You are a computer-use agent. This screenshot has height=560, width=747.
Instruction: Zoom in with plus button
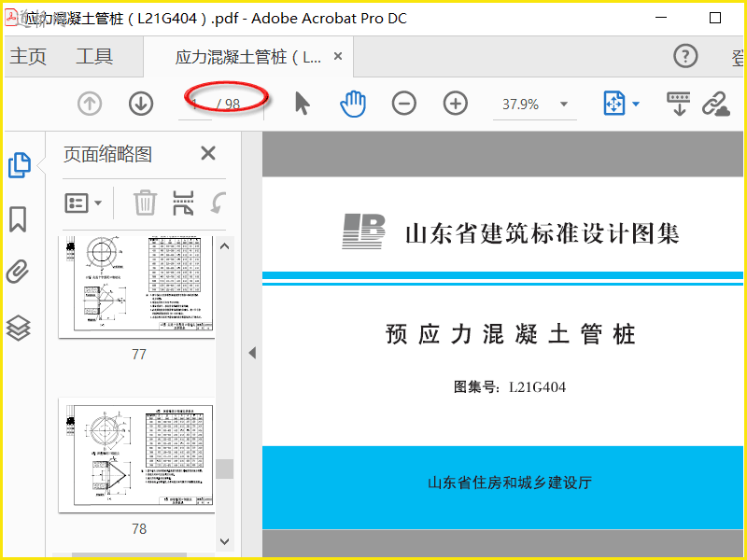[x=456, y=104]
